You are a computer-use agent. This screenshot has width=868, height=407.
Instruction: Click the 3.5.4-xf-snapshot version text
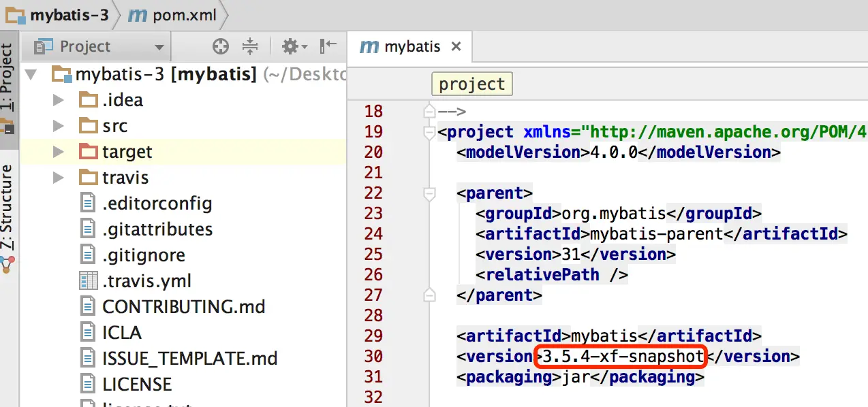point(623,356)
